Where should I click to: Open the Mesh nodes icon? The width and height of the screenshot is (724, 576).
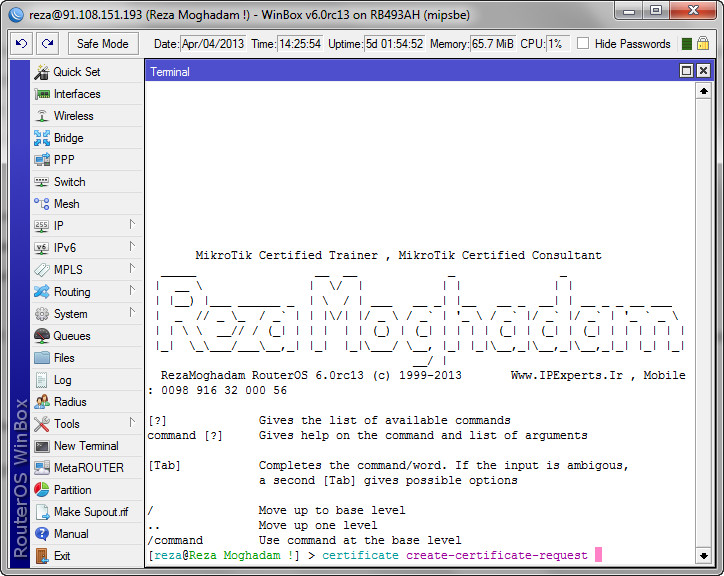[42, 204]
